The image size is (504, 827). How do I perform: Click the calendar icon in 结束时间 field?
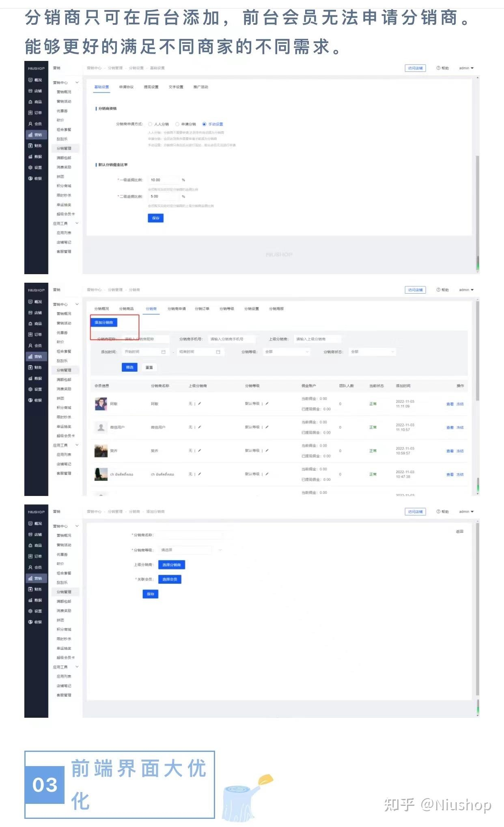point(218,352)
